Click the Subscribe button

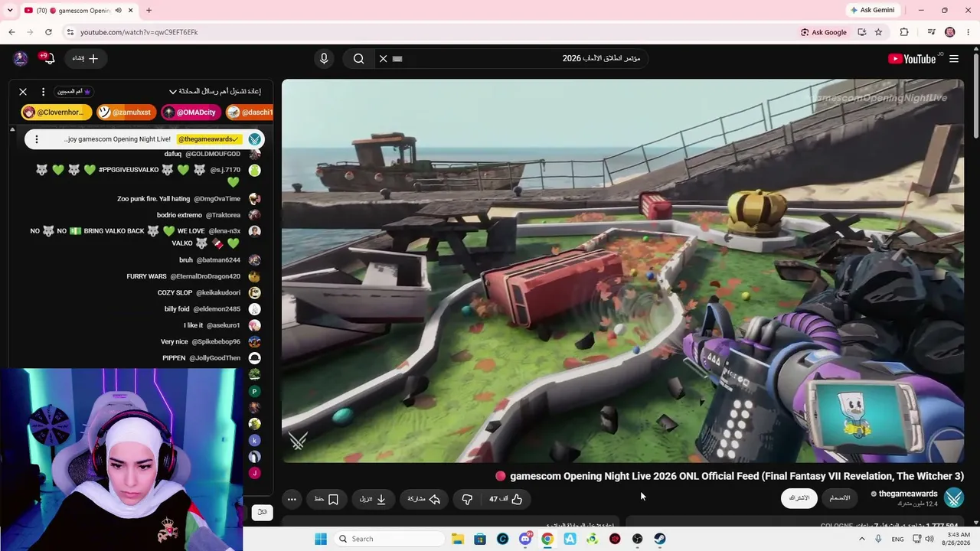coord(799,498)
